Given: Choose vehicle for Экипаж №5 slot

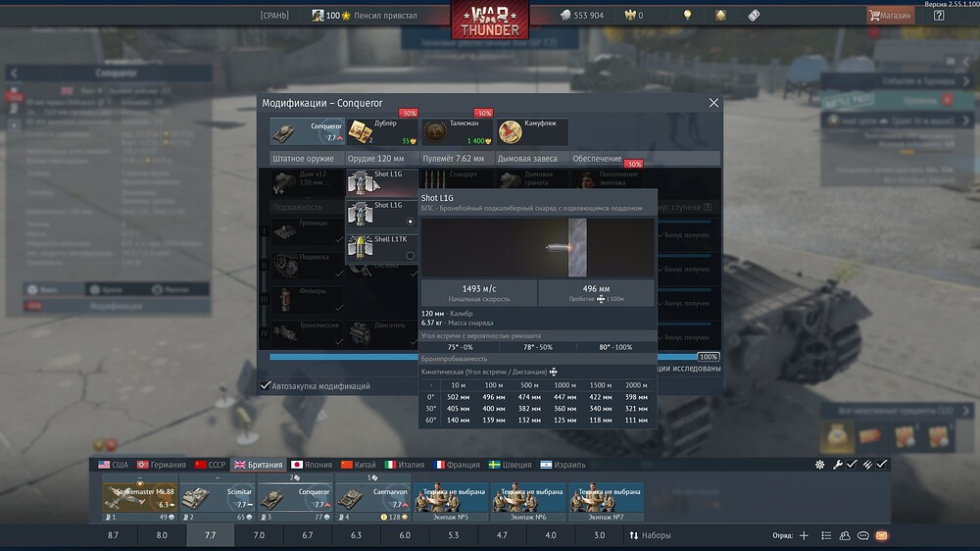Looking at the screenshot, I should (450, 502).
